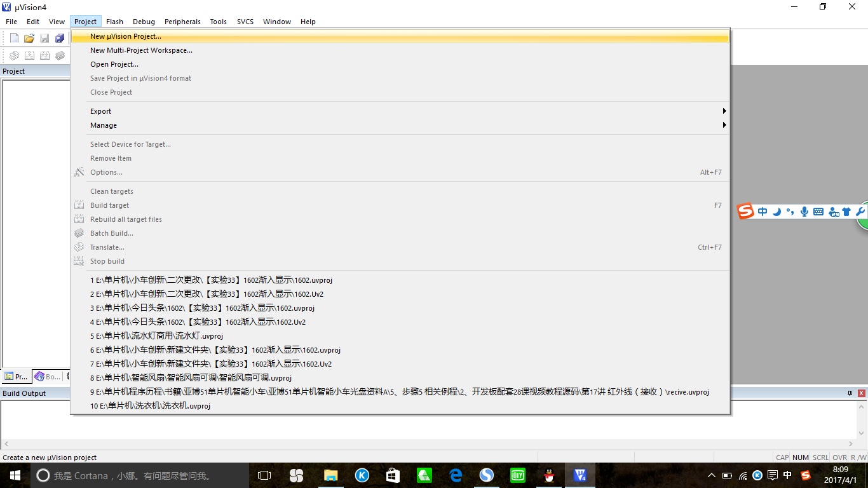
Task: Open the Tools menu
Action: point(219,22)
